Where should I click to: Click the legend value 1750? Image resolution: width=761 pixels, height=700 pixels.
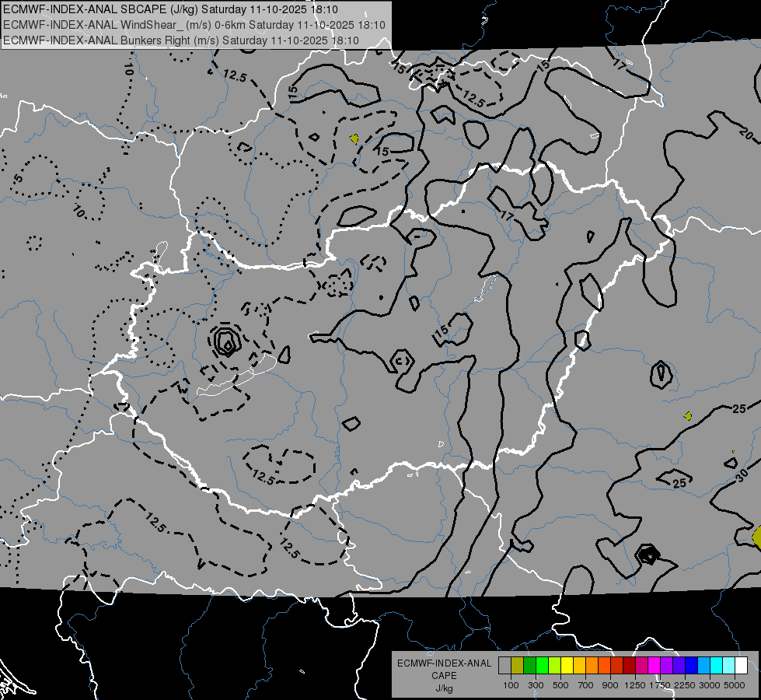pos(660,685)
